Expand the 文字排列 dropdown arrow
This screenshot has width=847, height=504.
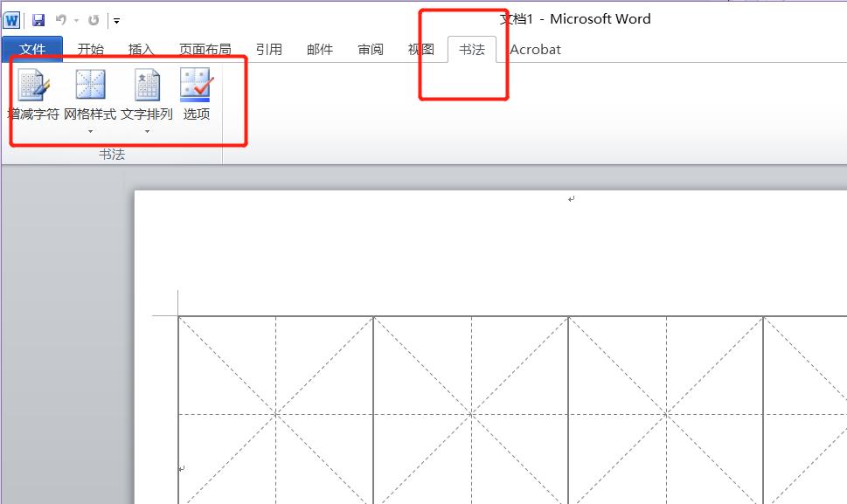tap(145, 129)
